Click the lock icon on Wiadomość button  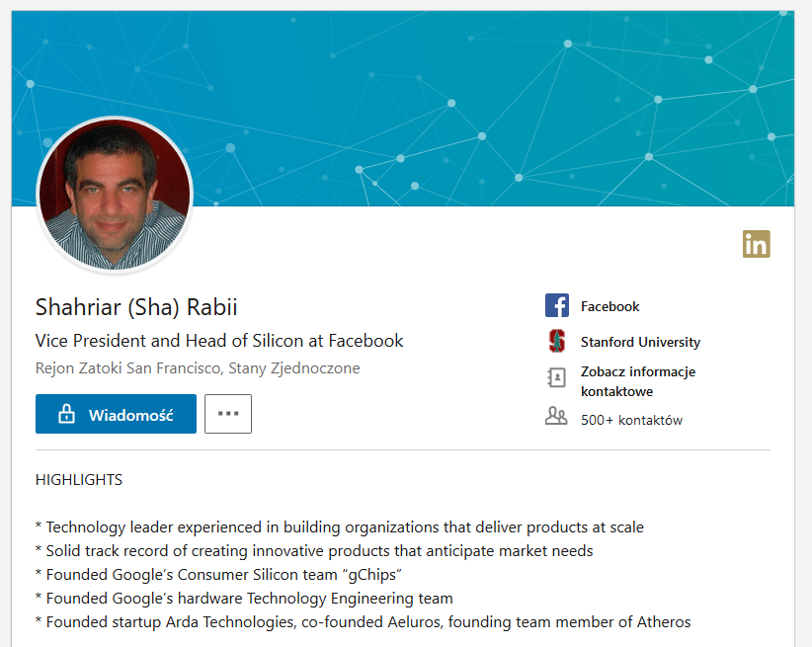(x=66, y=414)
